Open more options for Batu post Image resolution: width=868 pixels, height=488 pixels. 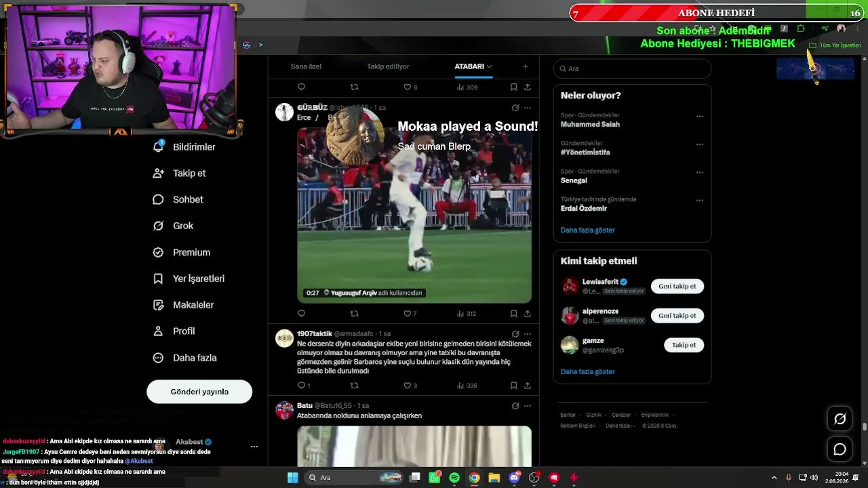528,405
